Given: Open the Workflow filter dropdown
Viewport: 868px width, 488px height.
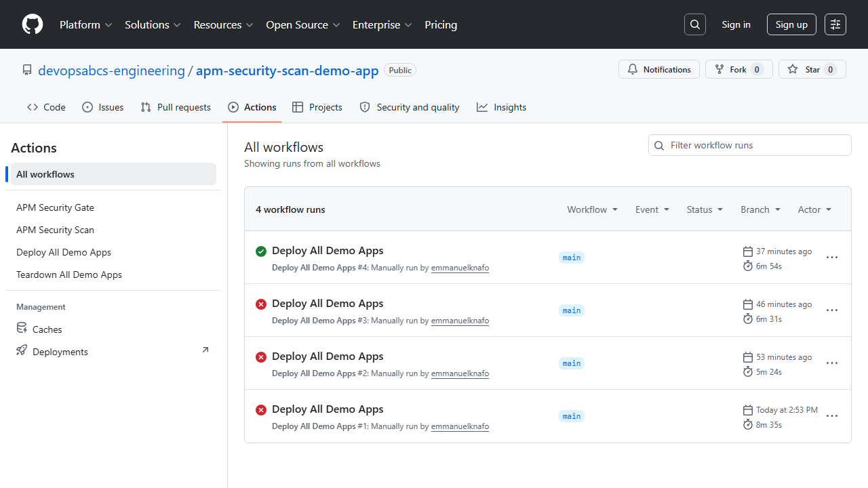Looking at the screenshot, I should (x=591, y=209).
